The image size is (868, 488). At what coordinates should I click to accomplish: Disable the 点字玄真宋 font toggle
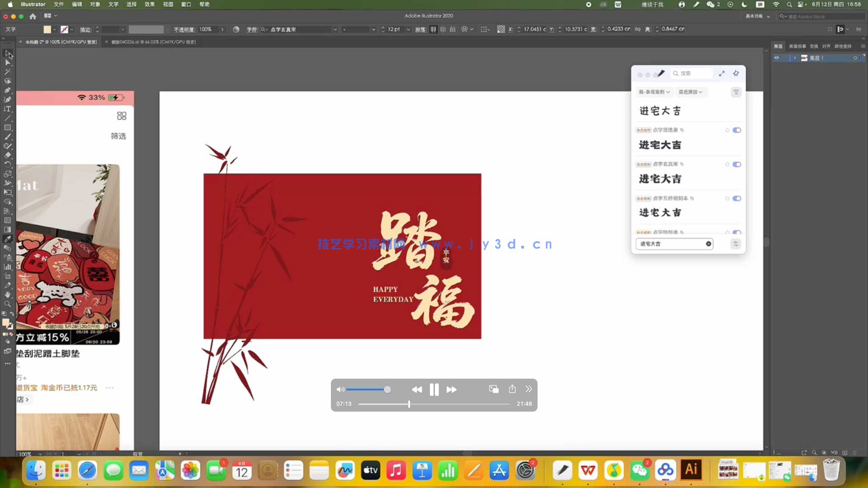(x=737, y=164)
